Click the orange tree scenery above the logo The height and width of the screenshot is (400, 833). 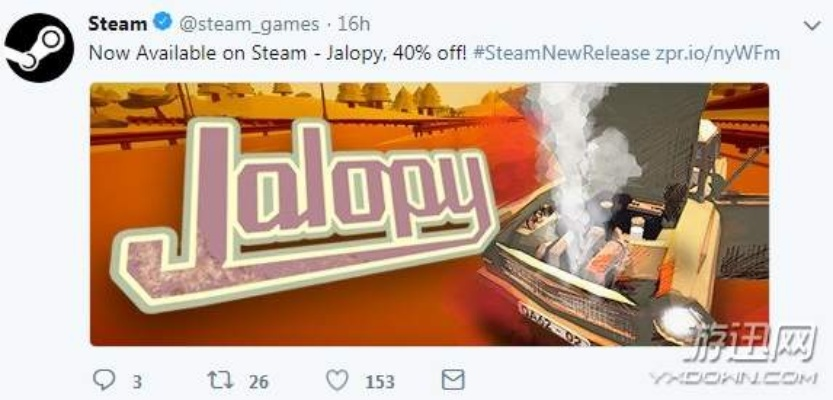(x=298, y=100)
